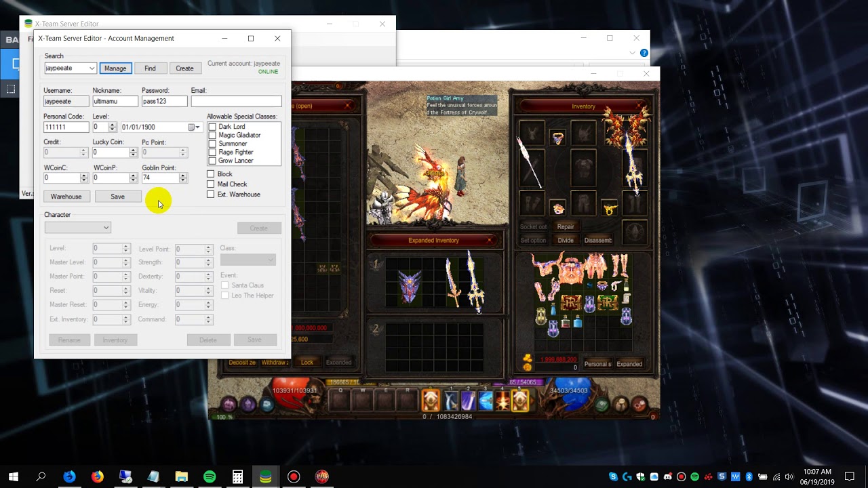
Task: Click the taskbar search icon
Action: (41, 476)
